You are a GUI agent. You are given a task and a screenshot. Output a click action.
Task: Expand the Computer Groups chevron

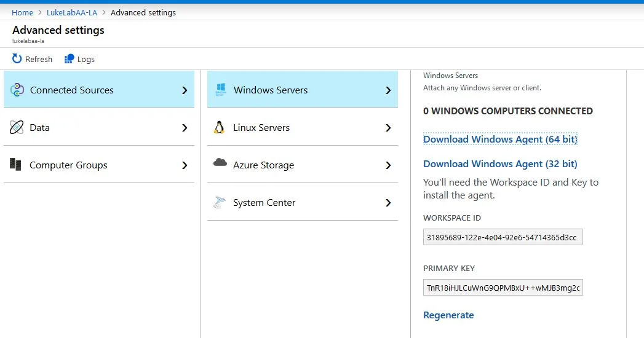click(x=185, y=165)
